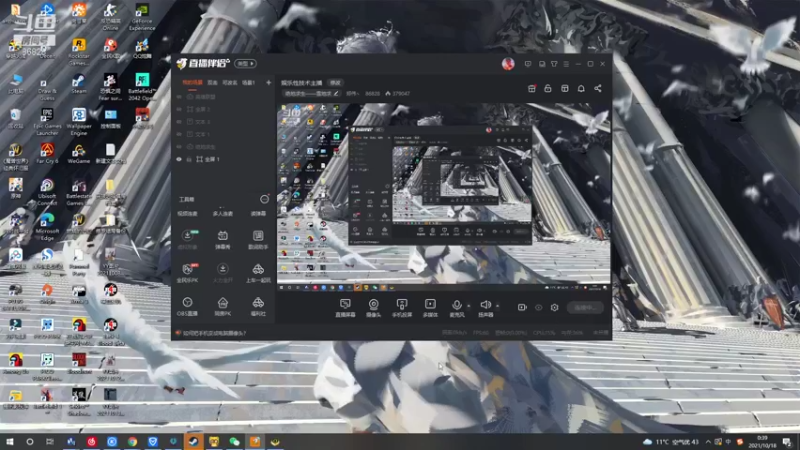Toggle visibility of 文本 3 source
The image size is (800, 450).
[x=179, y=122]
